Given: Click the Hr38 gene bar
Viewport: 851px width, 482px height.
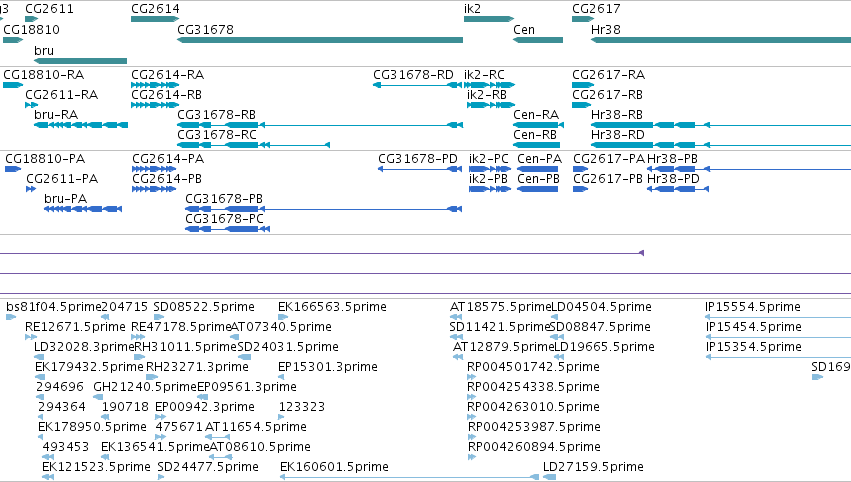Looking at the screenshot, I should (x=721, y=40).
